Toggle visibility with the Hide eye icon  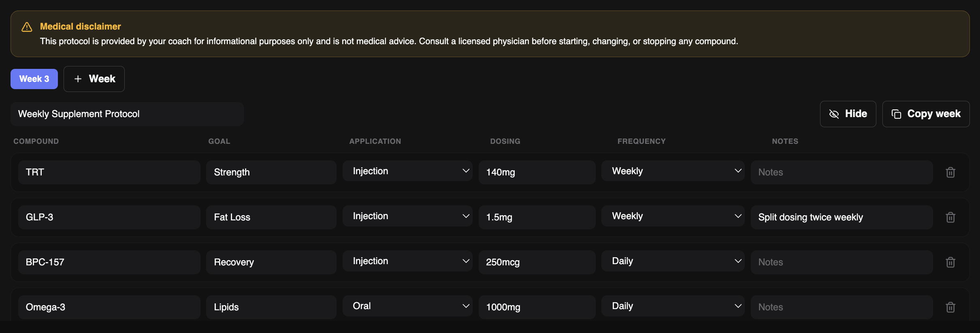834,114
